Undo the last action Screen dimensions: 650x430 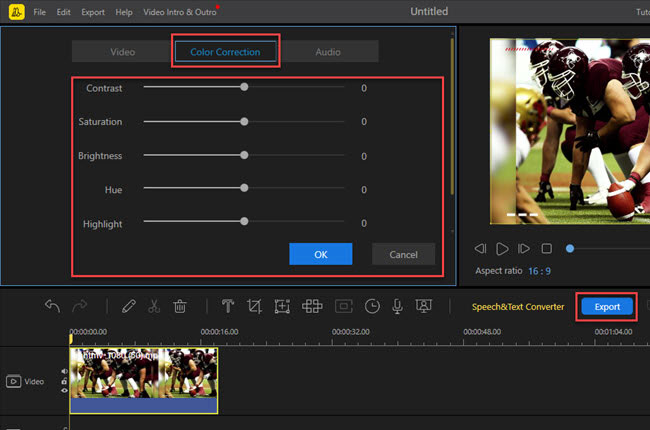click(53, 306)
